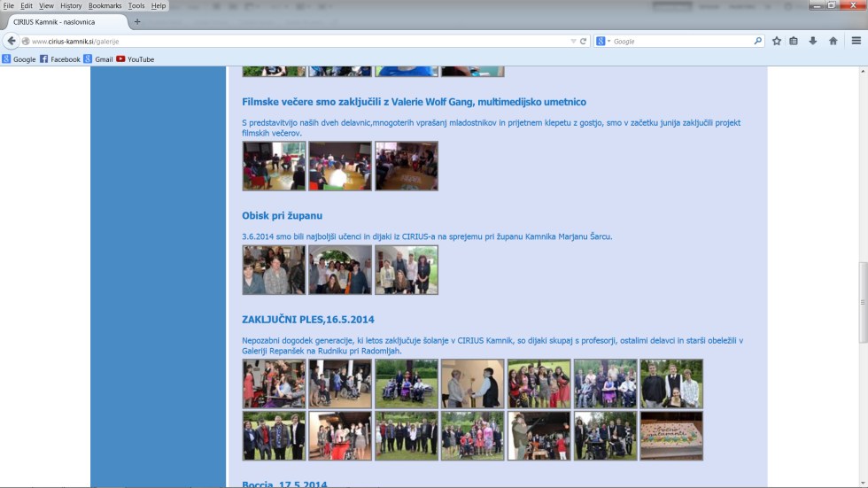Open the hamburger menu in Firefox
Image resolution: width=868 pixels, height=488 pixels.
click(856, 41)
